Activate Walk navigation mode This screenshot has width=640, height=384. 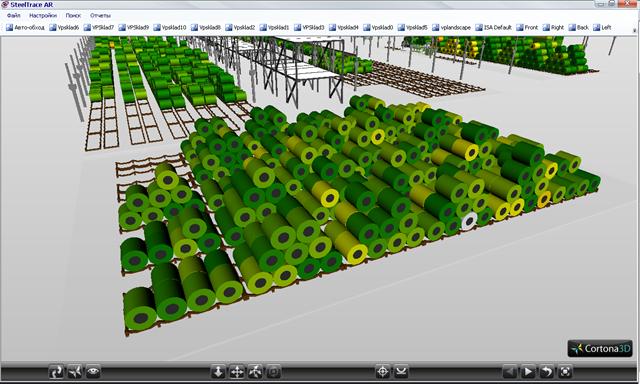[x=56, y=372]
